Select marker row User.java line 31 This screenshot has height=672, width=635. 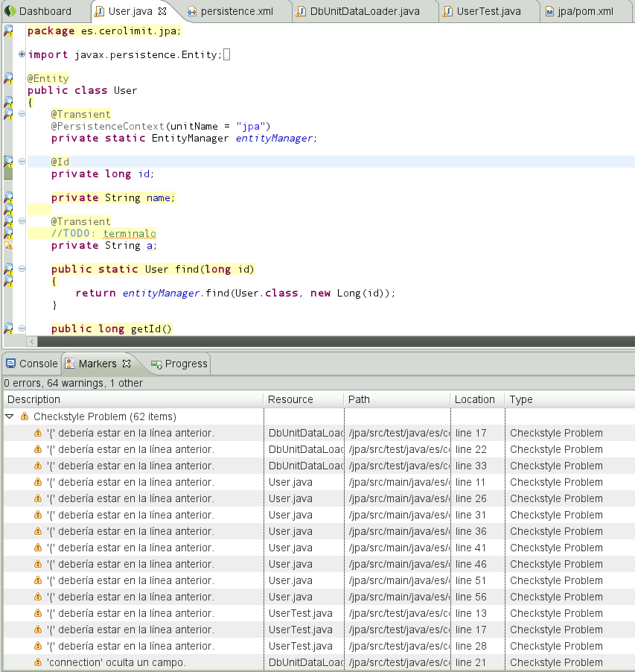(x=319, y=515)
